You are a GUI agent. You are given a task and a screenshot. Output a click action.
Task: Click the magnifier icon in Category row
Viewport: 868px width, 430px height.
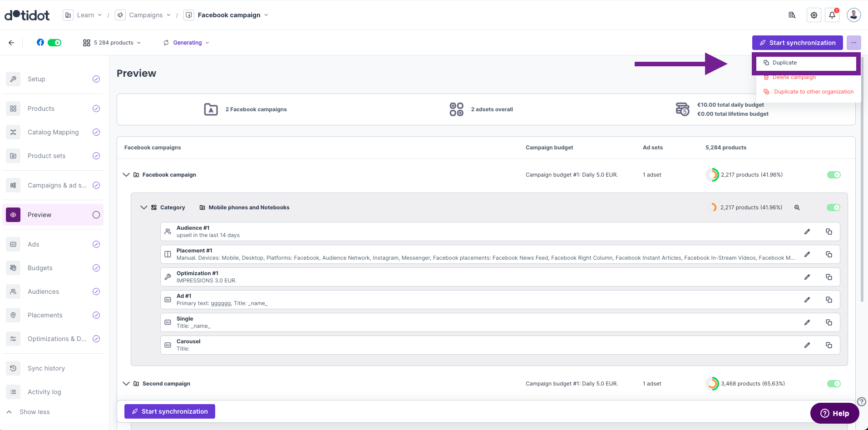click(797, 208)
